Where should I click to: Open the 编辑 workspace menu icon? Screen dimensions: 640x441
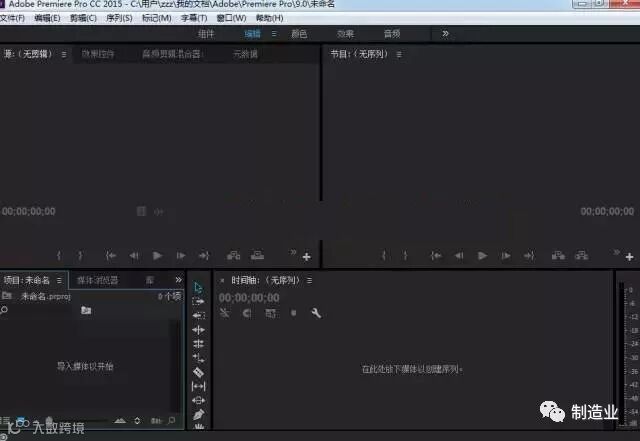(274, 33)
